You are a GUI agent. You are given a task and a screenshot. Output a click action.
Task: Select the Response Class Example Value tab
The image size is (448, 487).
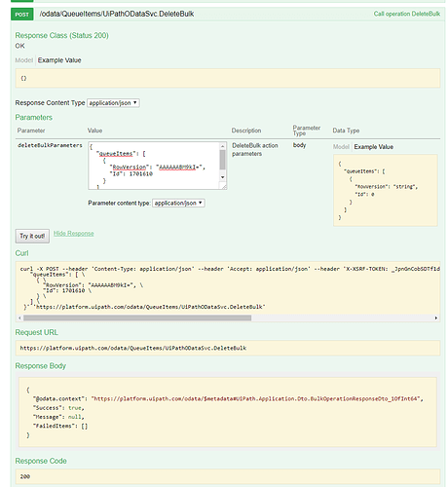click(59, 60)
